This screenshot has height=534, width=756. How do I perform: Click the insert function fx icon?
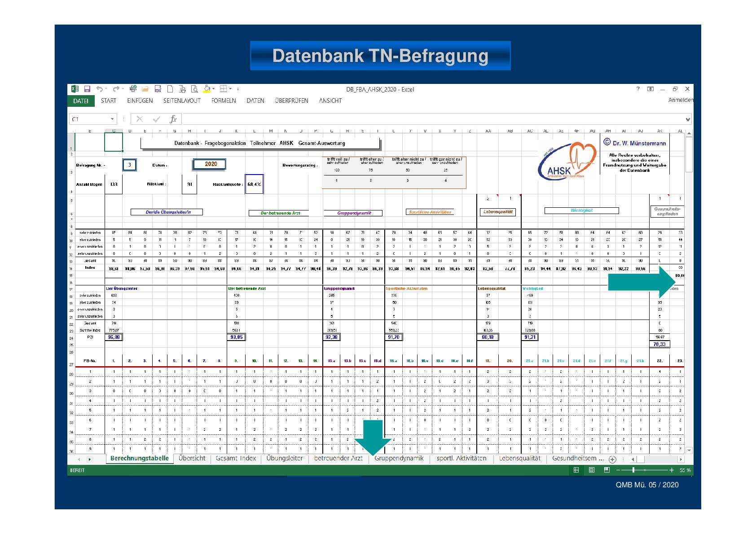(x=173, y=119)
